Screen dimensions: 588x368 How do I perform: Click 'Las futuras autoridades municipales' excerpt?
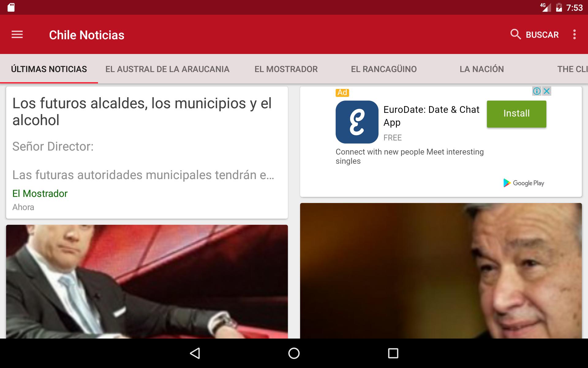click(143, 175)
